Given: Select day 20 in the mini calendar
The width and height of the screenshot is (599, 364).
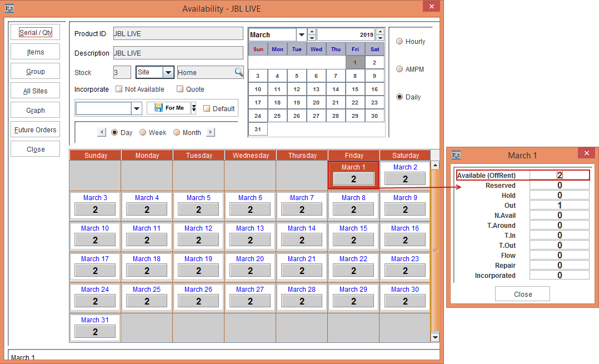Looking at the screenshot, I should click(316, 102).
